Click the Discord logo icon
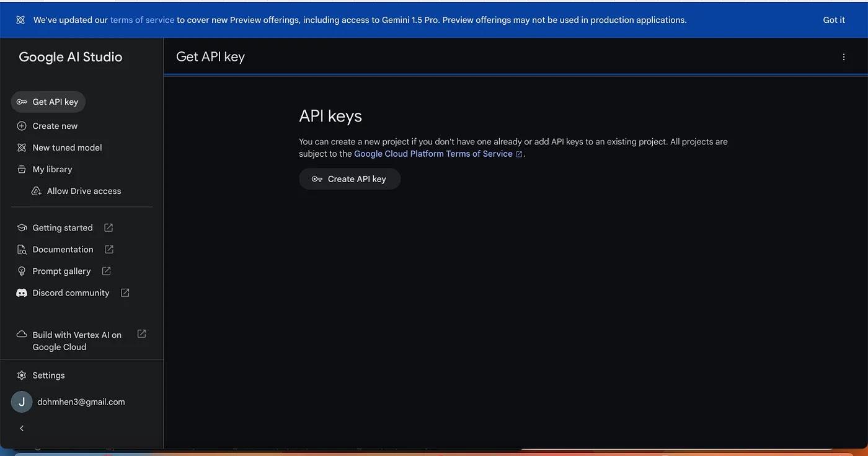Viewport: 868px width, 456px height. (22, 292)
